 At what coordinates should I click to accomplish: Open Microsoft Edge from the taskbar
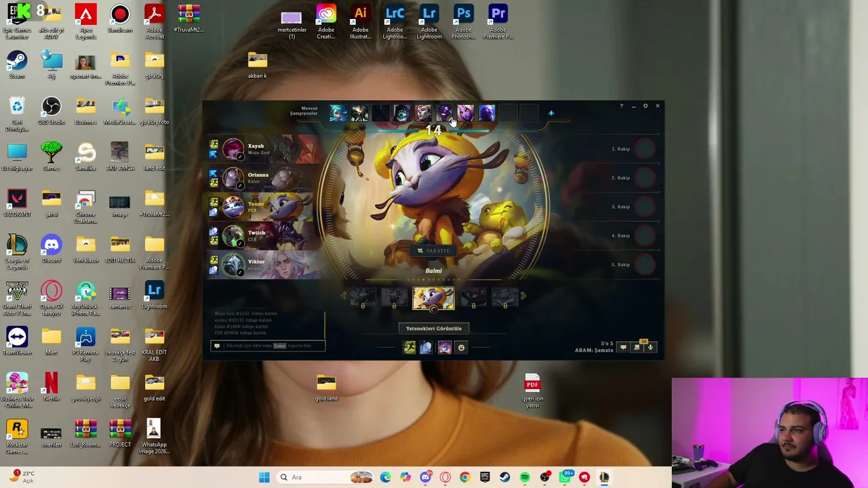tap(385, 477)
